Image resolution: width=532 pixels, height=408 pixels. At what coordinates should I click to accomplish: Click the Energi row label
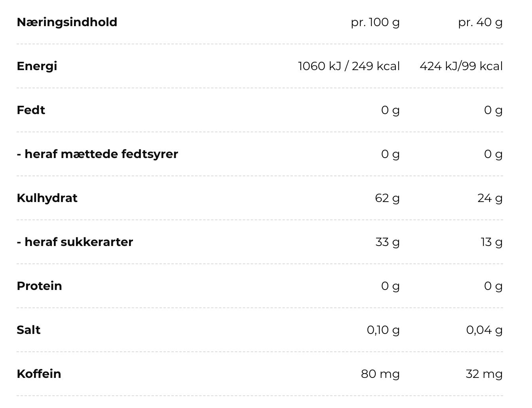[37, 67]
